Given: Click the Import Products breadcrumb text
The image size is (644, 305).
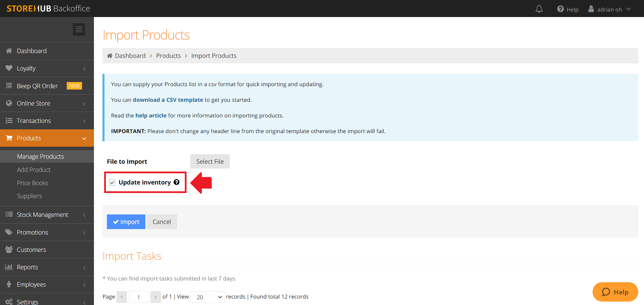Looking at the screenshot, I should pos(214,55).
